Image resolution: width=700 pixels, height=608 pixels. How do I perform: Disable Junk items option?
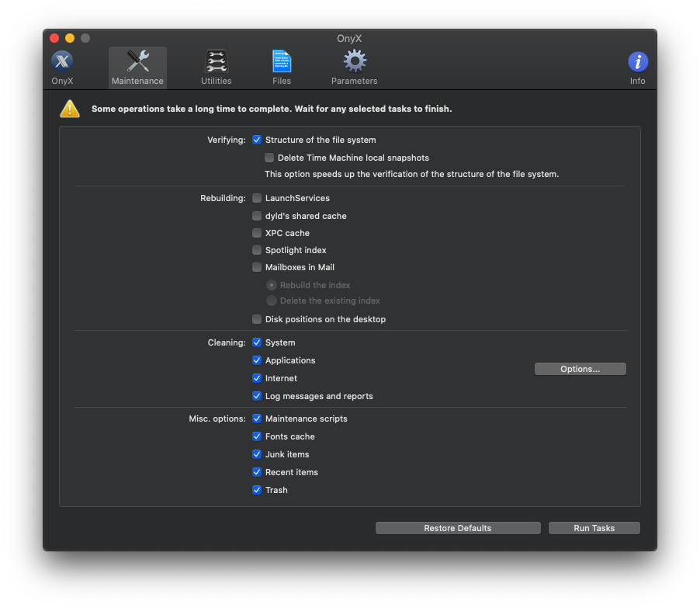(x=257, y=454)
